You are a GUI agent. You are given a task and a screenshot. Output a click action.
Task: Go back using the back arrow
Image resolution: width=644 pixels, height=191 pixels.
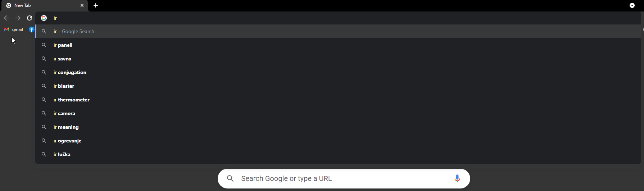pos(6,18)
